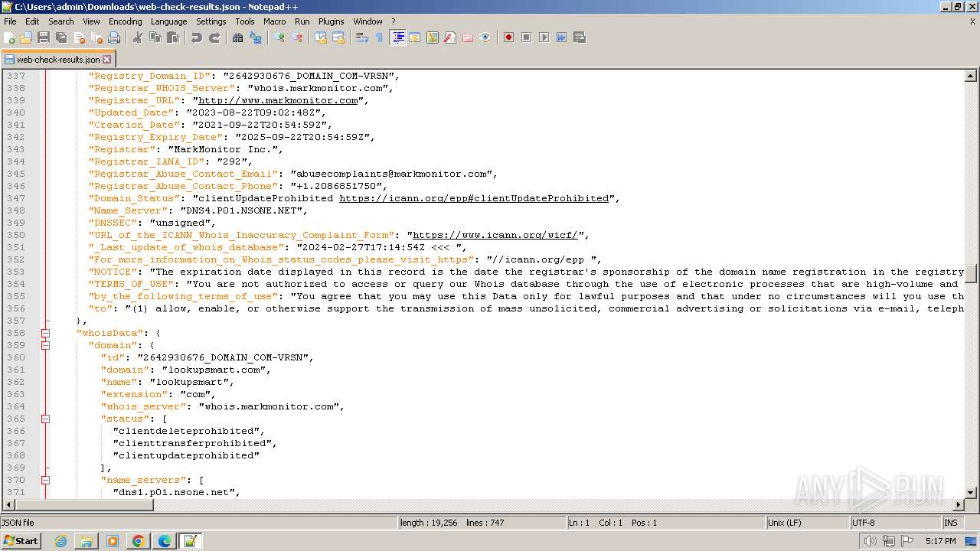
Task: Play back recorded macro
Action: [544, 37]
